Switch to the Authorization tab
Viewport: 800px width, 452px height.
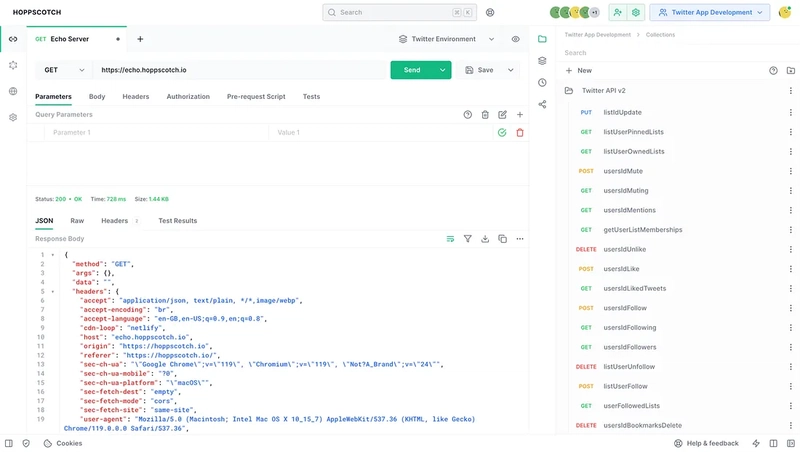point(188,96)
